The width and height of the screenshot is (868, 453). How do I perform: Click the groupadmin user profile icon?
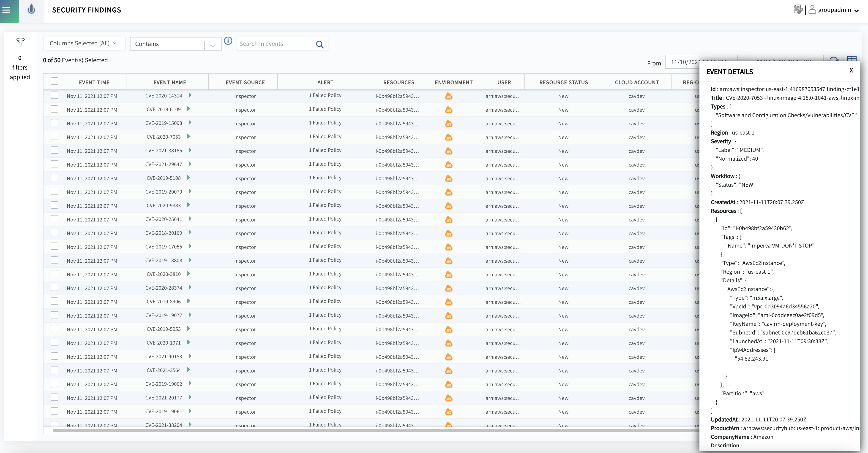click(812, 9)
